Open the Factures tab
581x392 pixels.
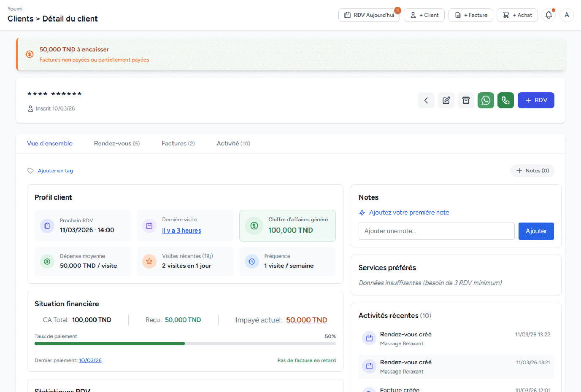point(178,143)
